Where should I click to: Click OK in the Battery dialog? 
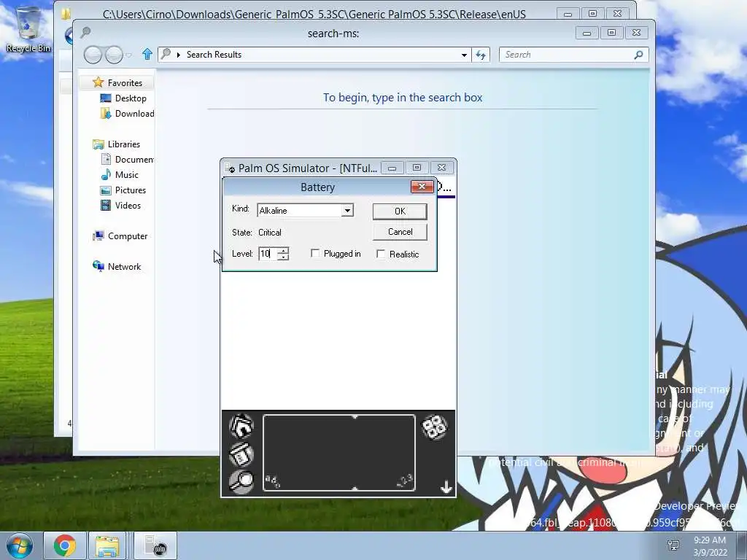coord(400,211)
